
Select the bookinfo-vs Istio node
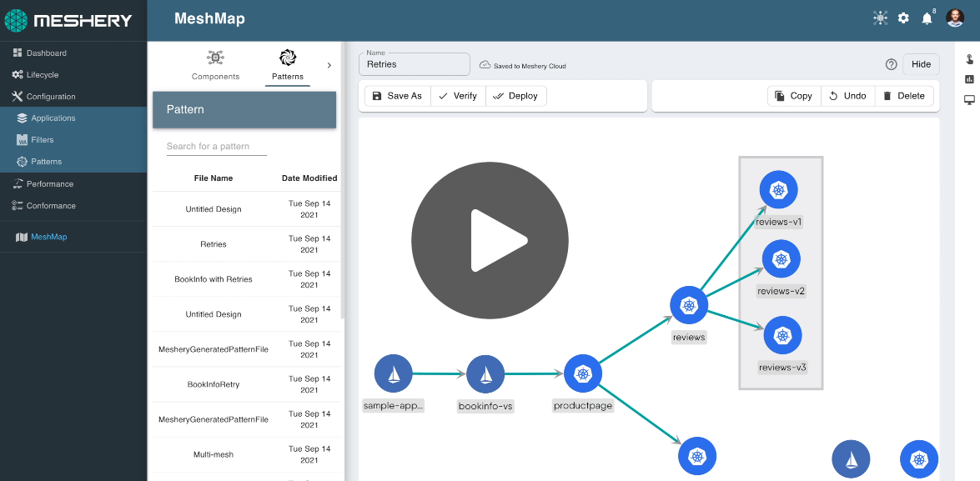485,373
